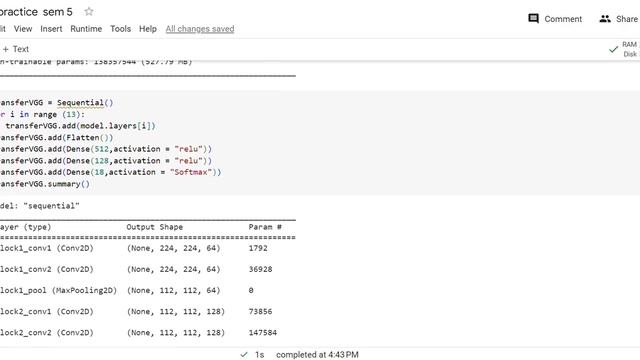This screenshot has height=360, width=640.
Task: Click the notebook title practice sem 5
Action: point(36,12)
